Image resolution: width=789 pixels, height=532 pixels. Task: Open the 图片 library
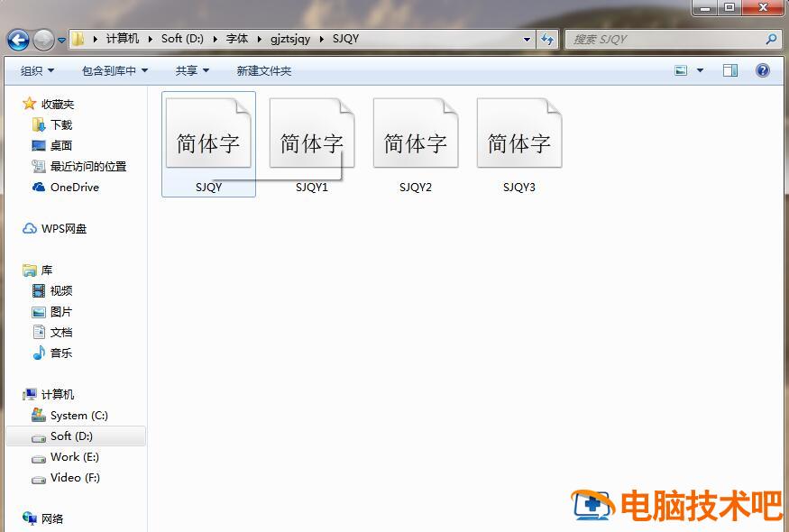[x=61, y=312]
